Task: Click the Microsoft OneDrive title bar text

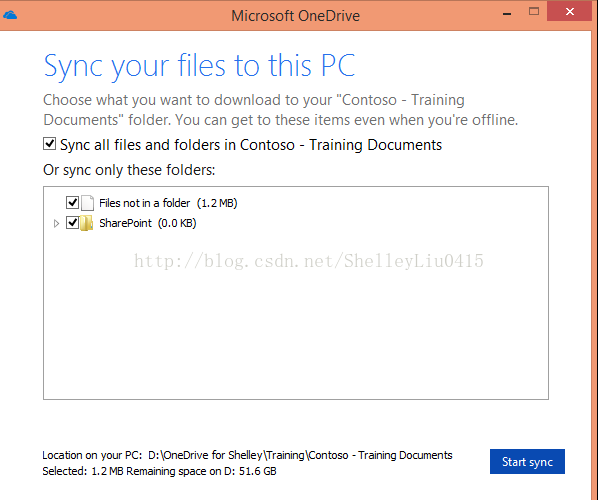Action: [296, 16]
